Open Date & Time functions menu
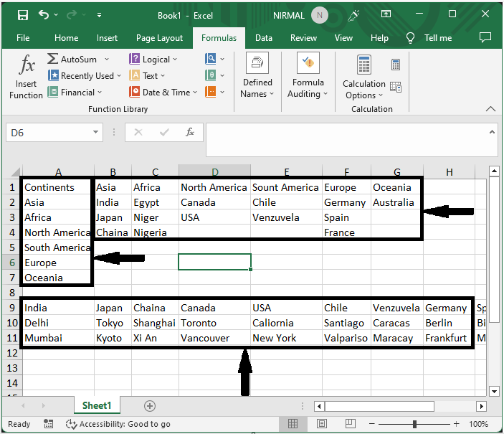504x434 pixels. point(163,93)
